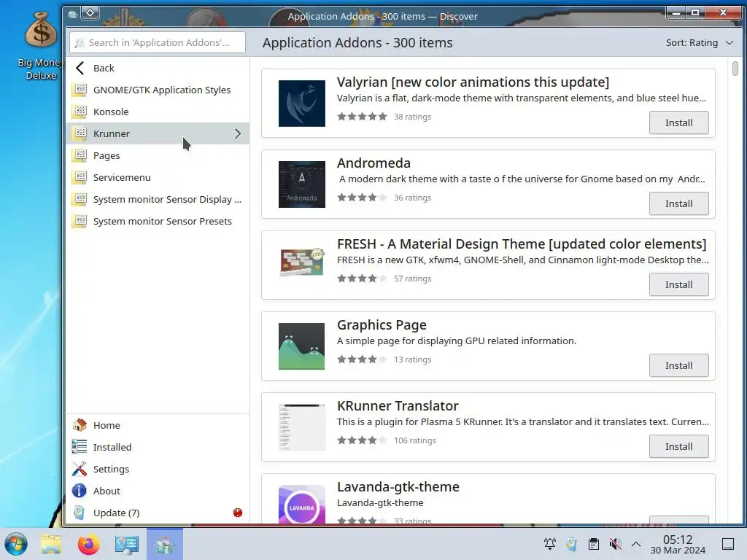This screenshot has width=747, height=560.
Task: Click the '57 ratings' text
Action: click(x=413, y=279)
